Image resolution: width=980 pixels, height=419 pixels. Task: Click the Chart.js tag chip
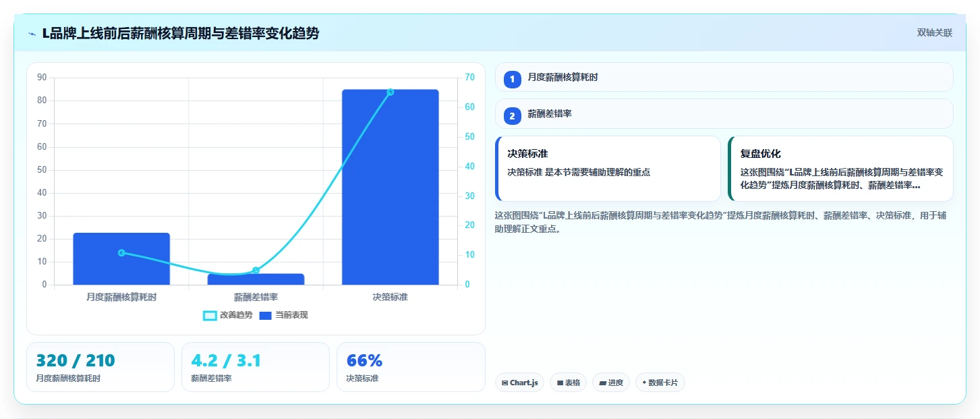[x=519, y=383]
